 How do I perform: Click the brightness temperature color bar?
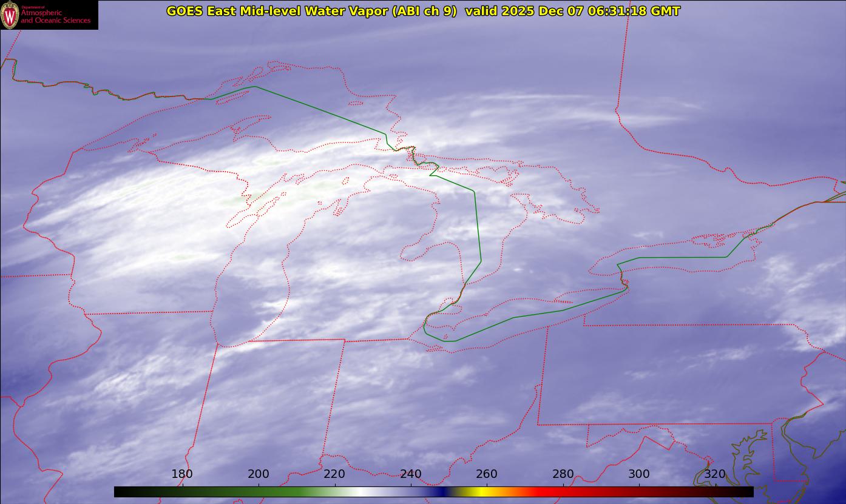[x=433, y=492]
